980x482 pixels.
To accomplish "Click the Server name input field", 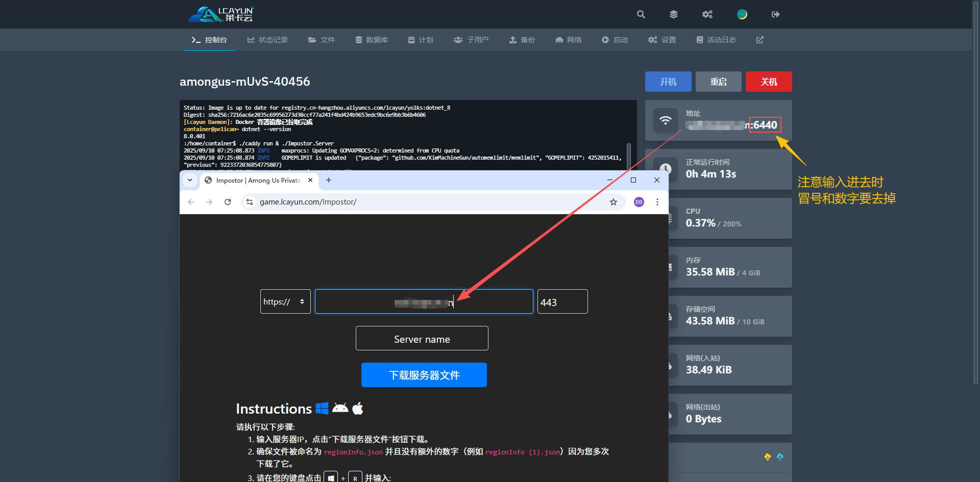I will pos(422,339).
